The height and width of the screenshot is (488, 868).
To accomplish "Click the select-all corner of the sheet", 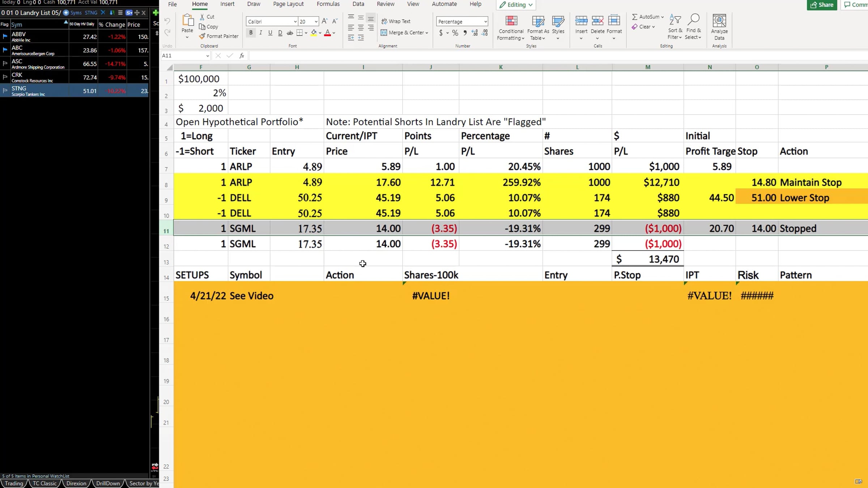I will coord(169,67).
